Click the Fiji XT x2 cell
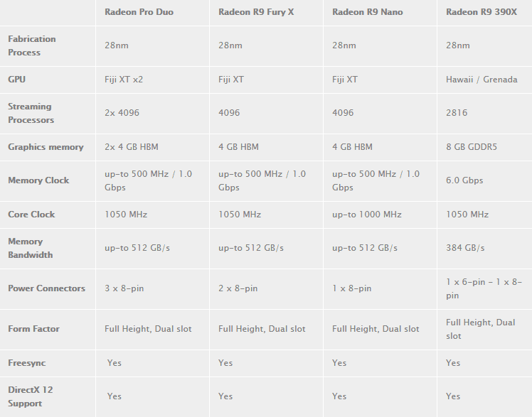Screen dimensions: 532x417 click(124, 80)
